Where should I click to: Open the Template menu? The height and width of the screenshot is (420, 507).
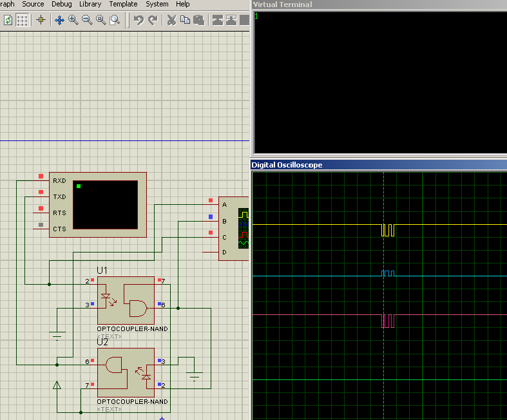pos(123,4)
